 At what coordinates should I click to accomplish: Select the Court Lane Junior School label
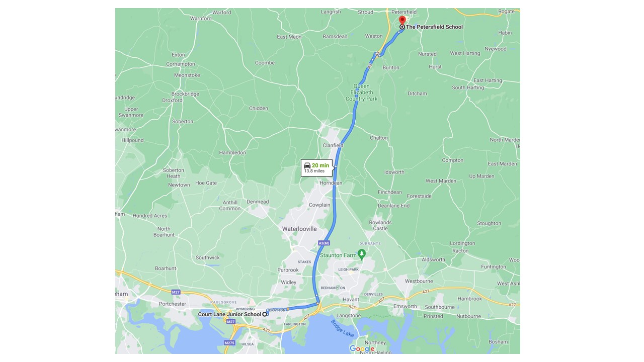coord(229,314)
